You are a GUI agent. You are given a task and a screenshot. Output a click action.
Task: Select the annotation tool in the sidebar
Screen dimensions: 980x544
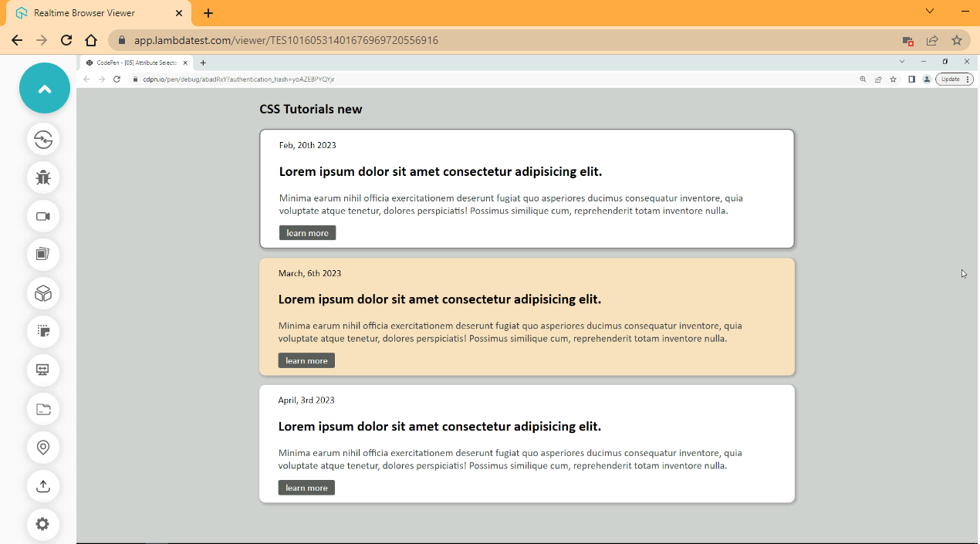[42, 332]
